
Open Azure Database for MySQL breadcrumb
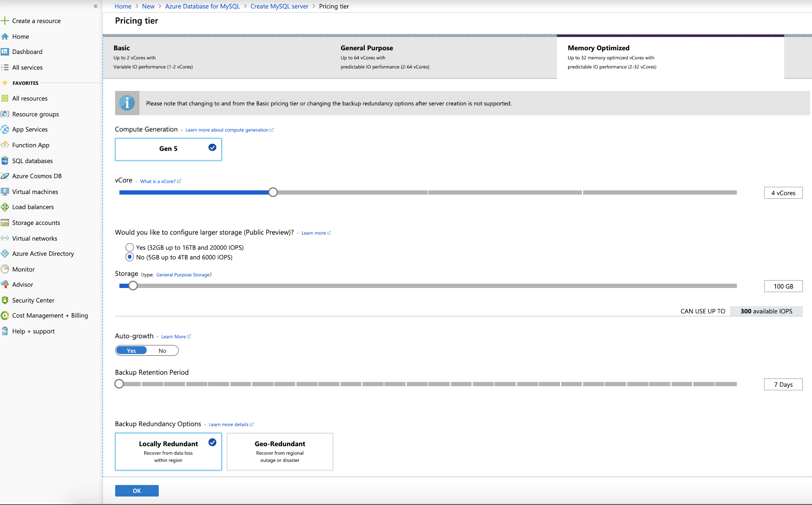click(x=202, y=6)
